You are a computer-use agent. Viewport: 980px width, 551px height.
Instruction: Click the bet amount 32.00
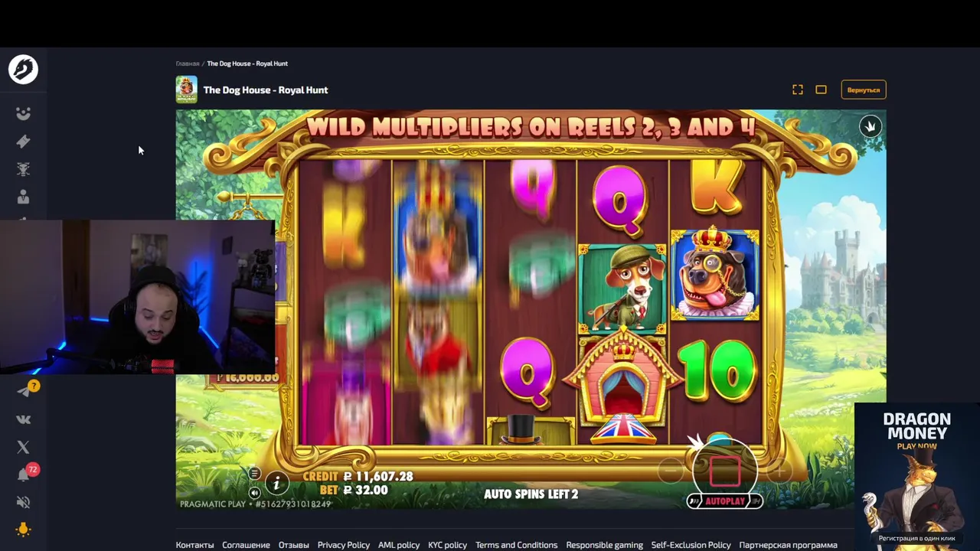[x=364, y=491]
